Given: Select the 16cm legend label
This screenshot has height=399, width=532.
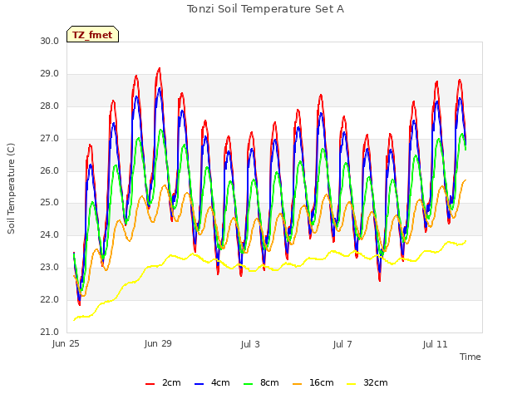Looking at the screenshot, I should point(322,382).
